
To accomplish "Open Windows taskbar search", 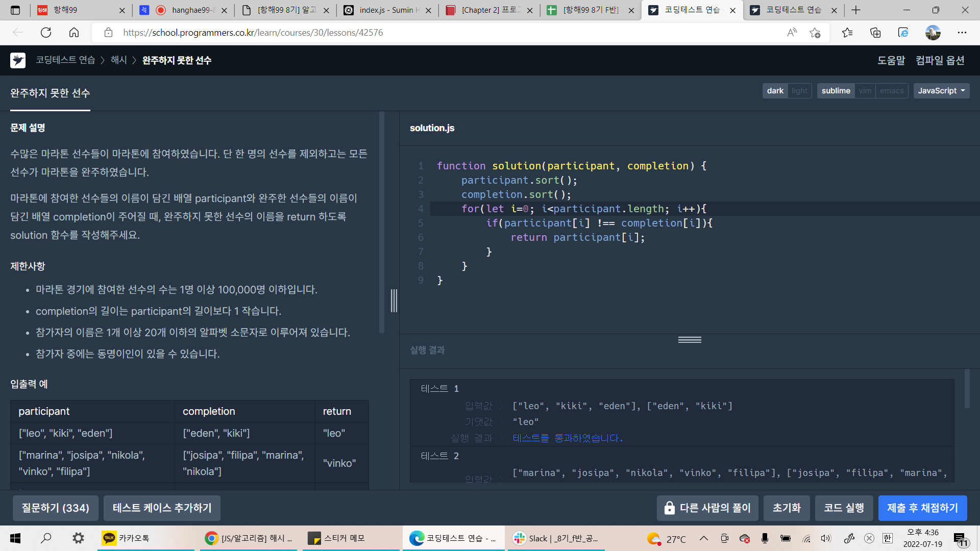I will (x=46, y=538).
